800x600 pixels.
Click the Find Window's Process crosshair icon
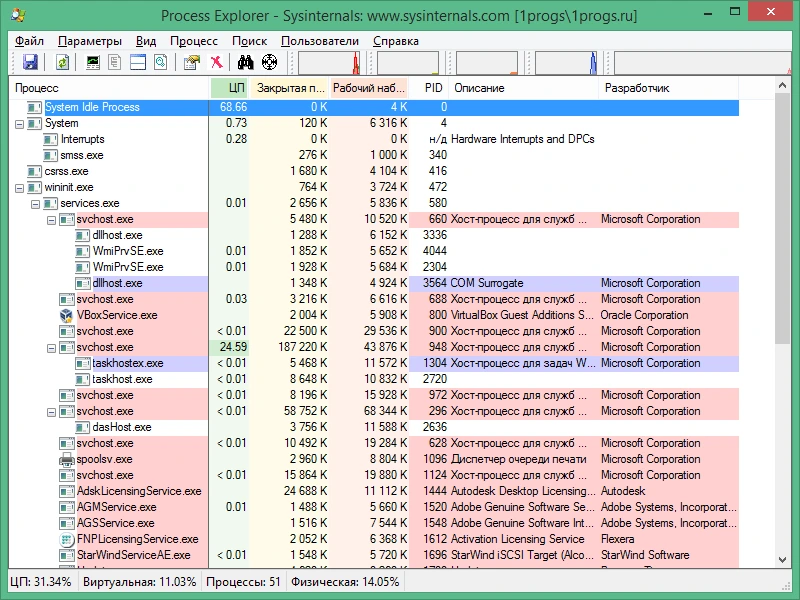point(269,62)
